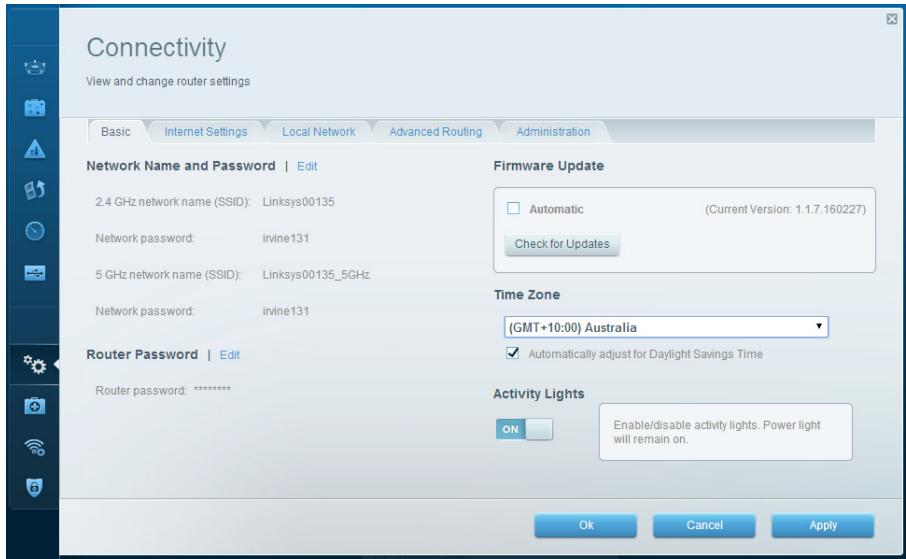Edit Network Name and Password
Screen dimensions: 906x559
[x=307, y=166]
